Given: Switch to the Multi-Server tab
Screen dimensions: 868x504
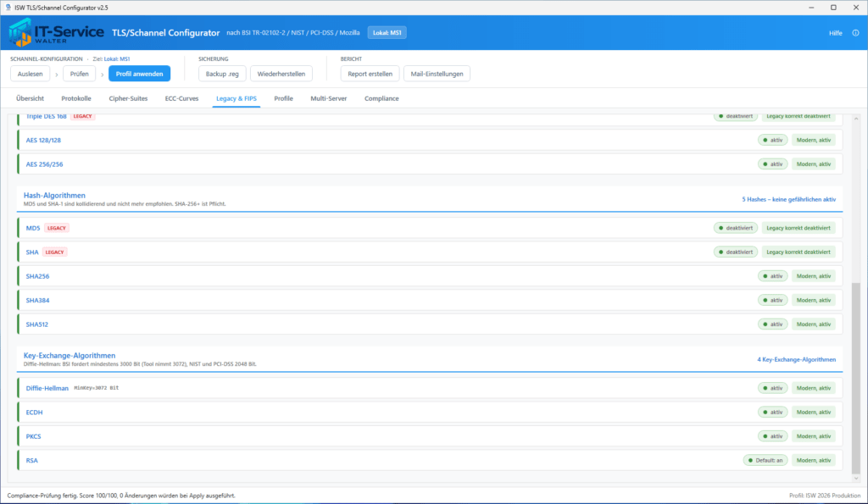Looking at the screenshot, I should [328, 98].
